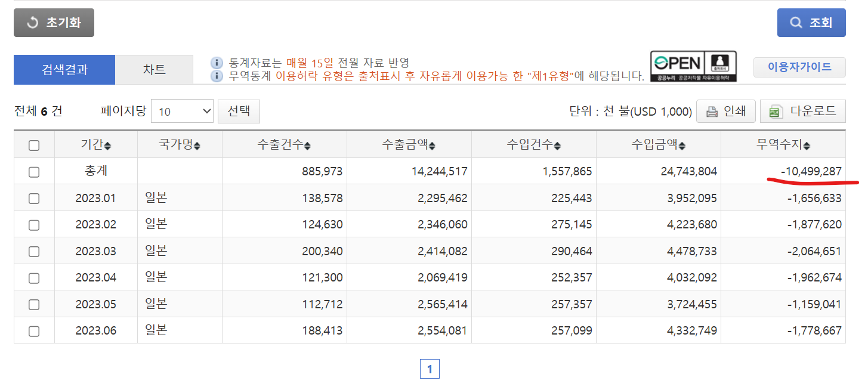Click the OPEN 공공누리 license logo
The height and width of the screenshot is (390, 868).
[x=693, y=67]
